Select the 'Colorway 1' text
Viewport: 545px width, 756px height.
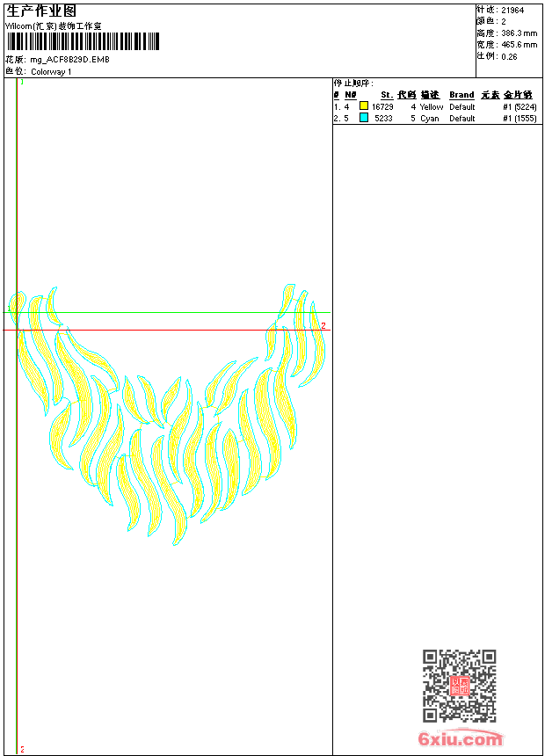click(x=51, y=72)
